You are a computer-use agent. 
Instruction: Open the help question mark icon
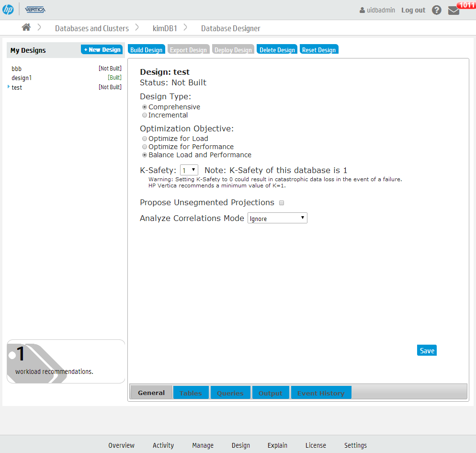point(436,10)
